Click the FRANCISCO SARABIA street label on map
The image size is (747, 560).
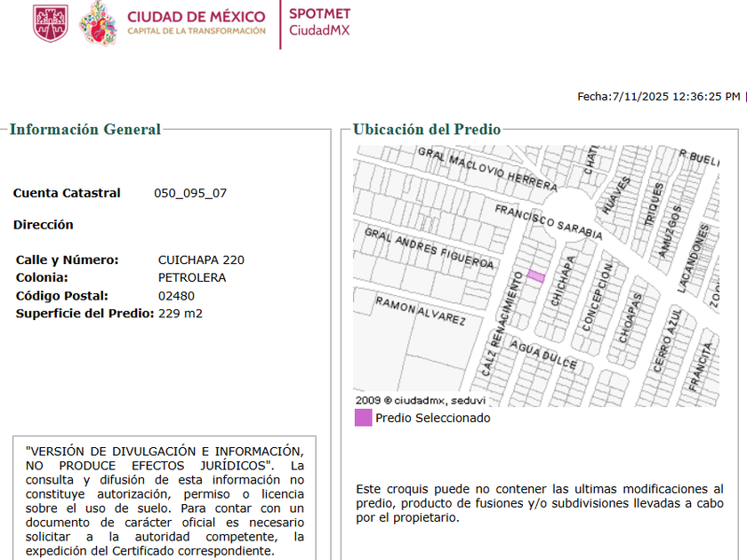click(549, 222)
